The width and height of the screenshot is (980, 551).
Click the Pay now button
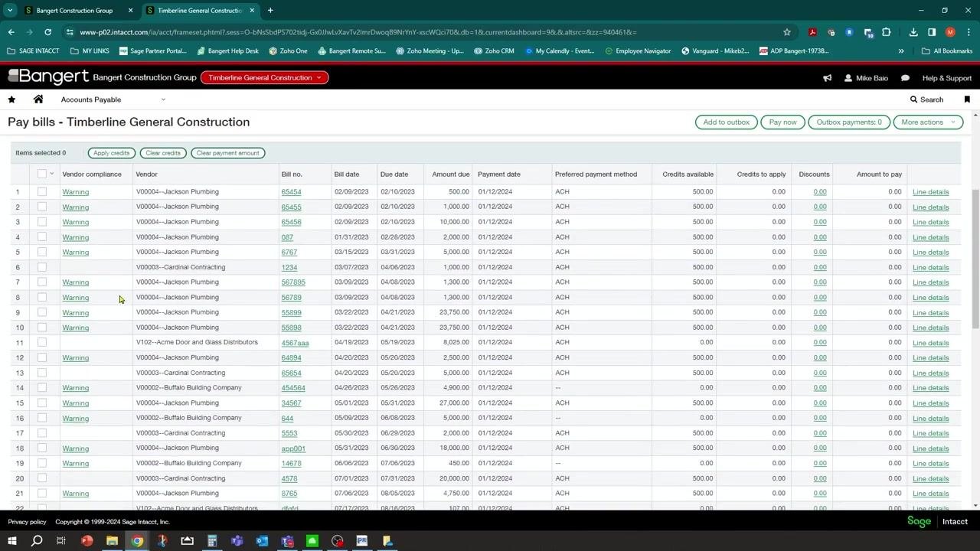(x=782, y=122)
